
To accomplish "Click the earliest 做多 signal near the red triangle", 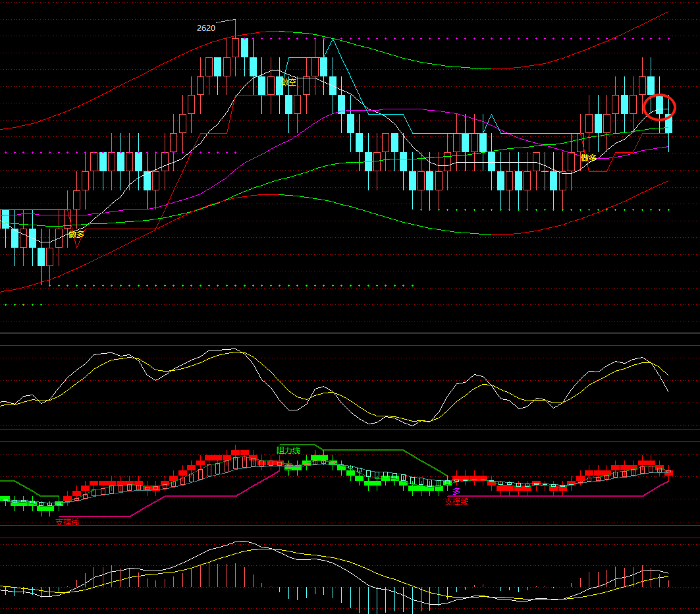I will click(76, 234).
